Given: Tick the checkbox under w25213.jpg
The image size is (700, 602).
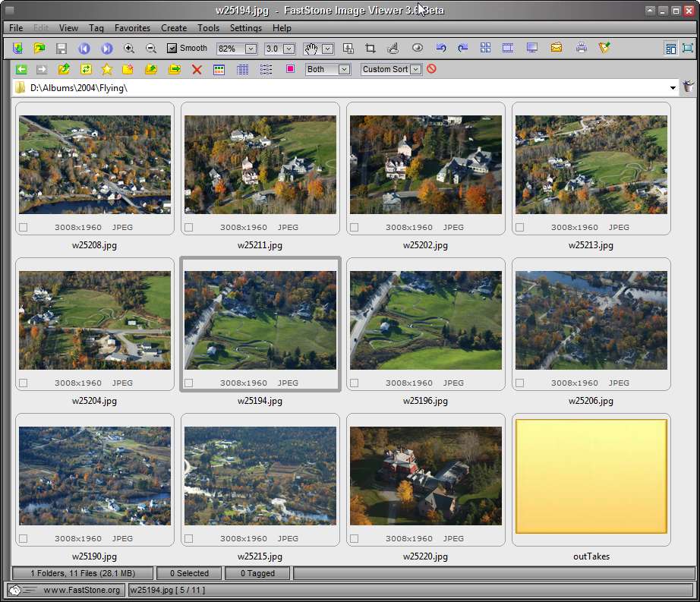Looking at the screenshot, I should click(519, 228).
